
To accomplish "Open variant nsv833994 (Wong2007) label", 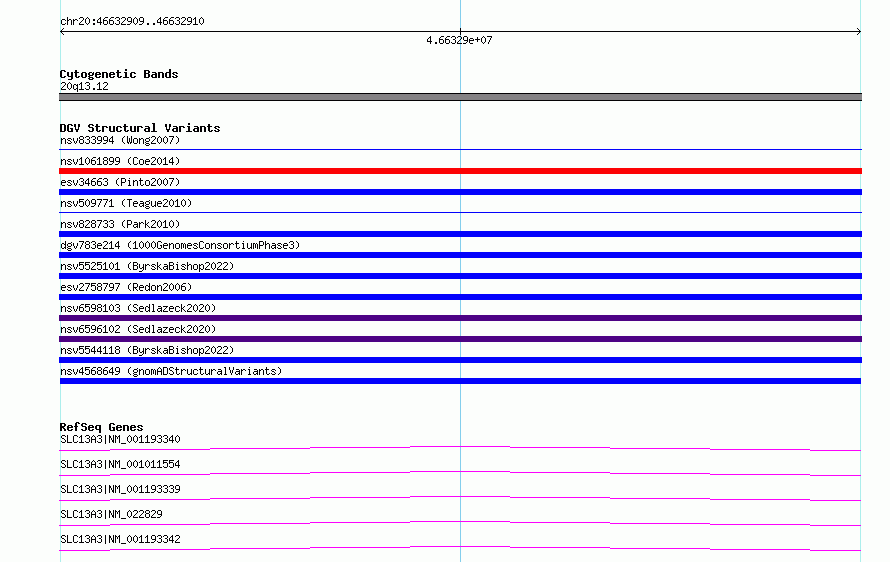I will 120,140.
